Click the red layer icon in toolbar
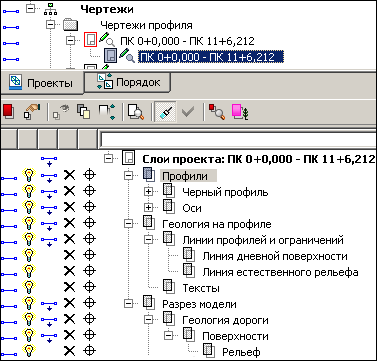The image size is (377, 361). point(8,112)
